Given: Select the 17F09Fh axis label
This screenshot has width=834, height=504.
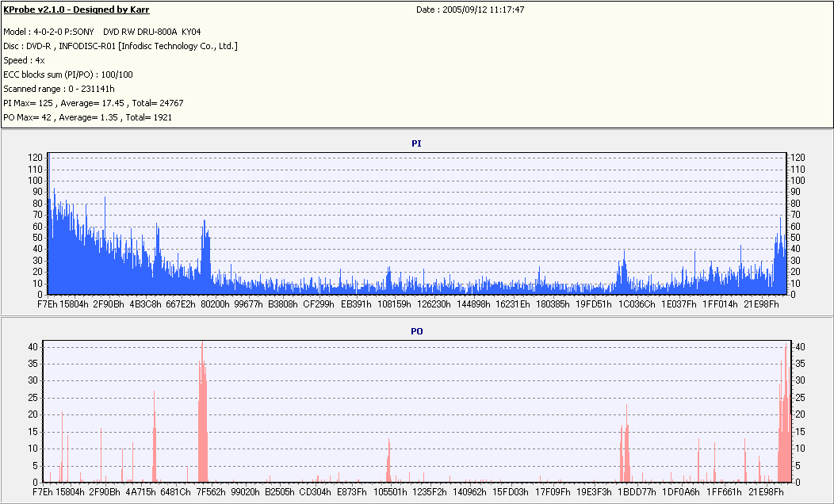Looking at the screenshot, I should (x=553, y=492).
